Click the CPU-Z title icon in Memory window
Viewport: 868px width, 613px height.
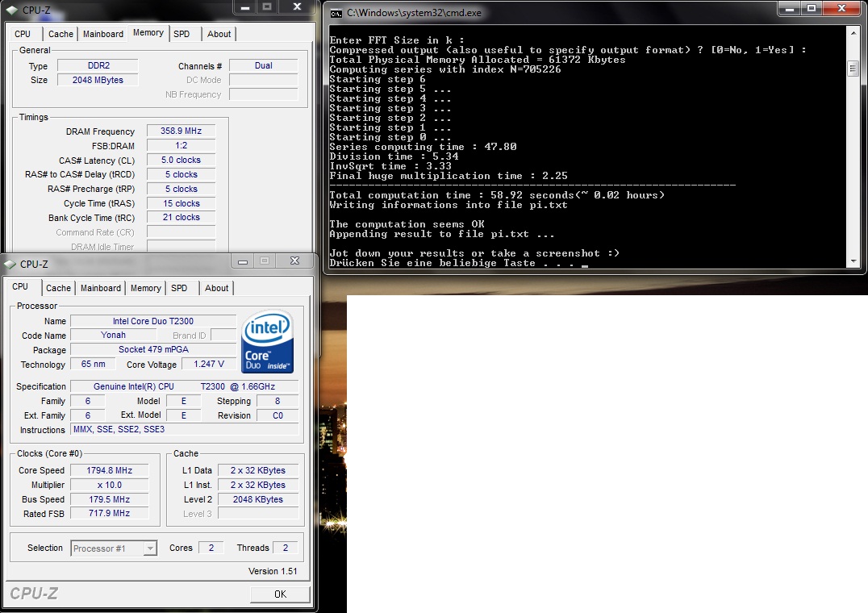(x=12, y=10)
